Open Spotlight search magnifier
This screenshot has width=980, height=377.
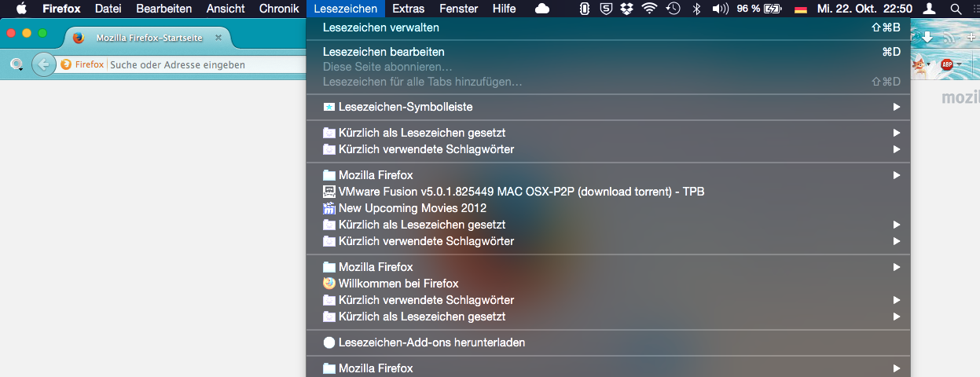(x=956, y=9)
